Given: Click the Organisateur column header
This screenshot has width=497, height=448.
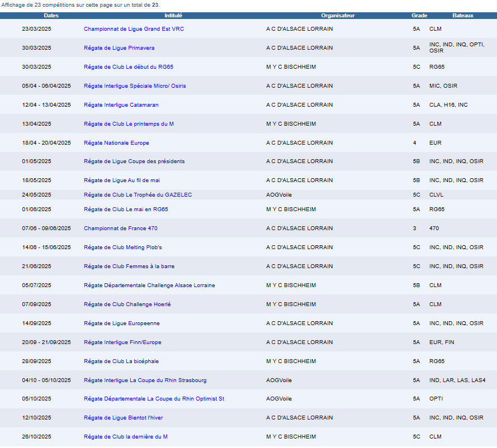Looking at the screenshot, I should click(338, 16).
